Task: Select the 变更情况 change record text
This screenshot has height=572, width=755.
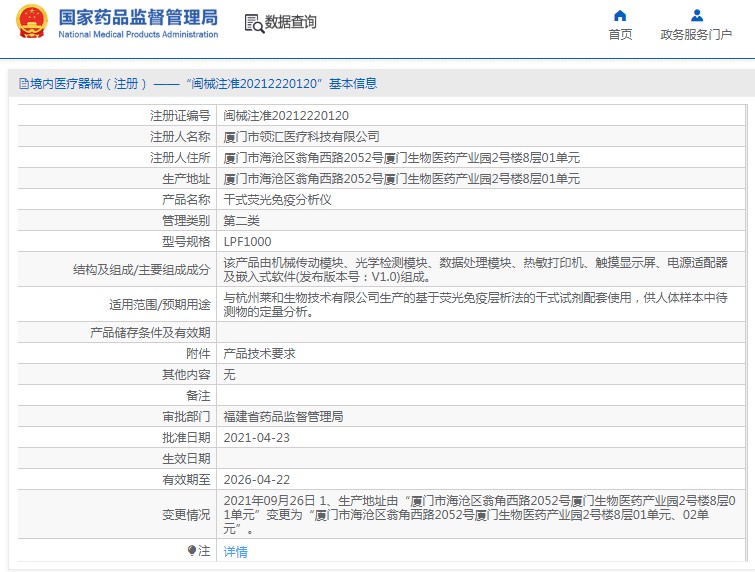Action: click(x=480, y=515)
